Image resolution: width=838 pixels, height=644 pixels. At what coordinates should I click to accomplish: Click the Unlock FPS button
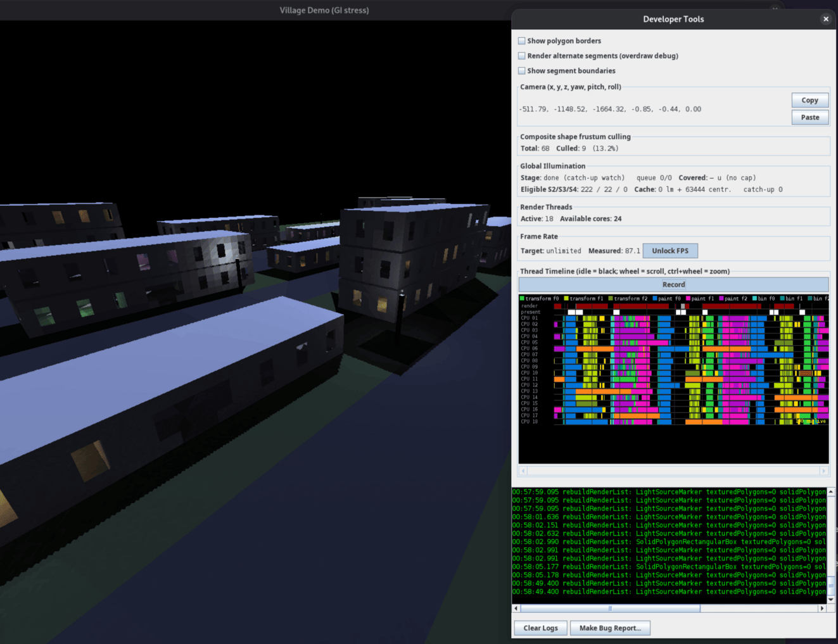[x=670, y=251]
